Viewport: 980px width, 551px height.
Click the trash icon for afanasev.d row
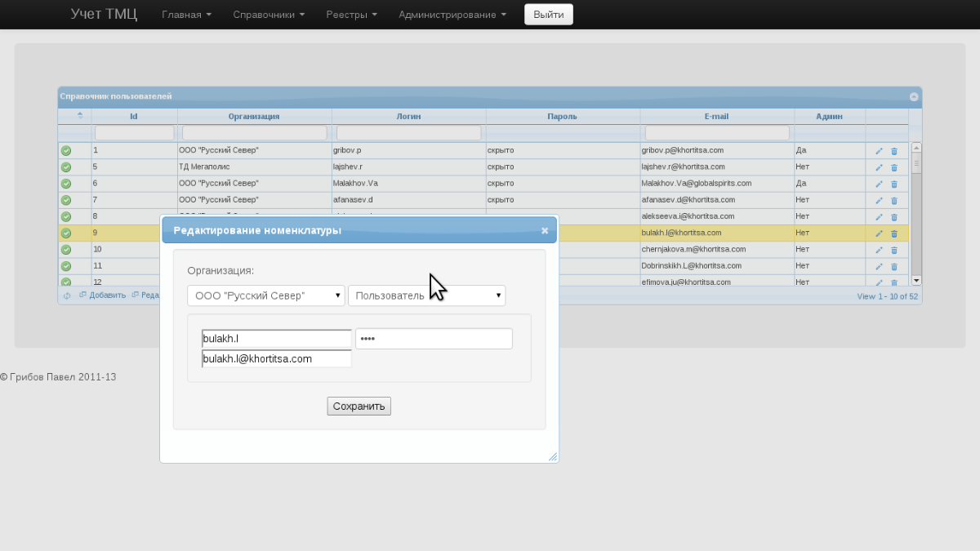point(893,200)
